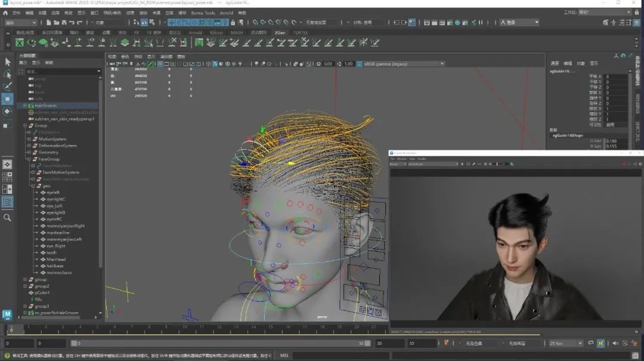
Task: Open the sRGB gamma view transform dropdown
Action: pyautogui.click(x=404, y=64)
